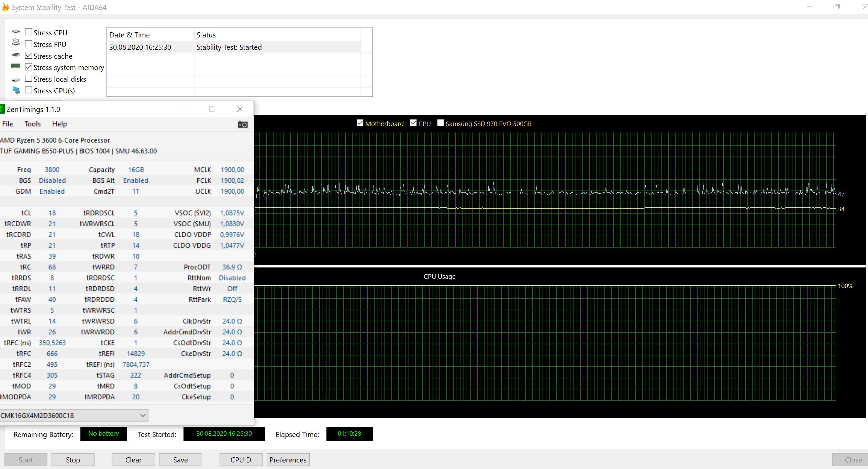Enable the Stress CPU checkbox

click(x=29, y=32)
